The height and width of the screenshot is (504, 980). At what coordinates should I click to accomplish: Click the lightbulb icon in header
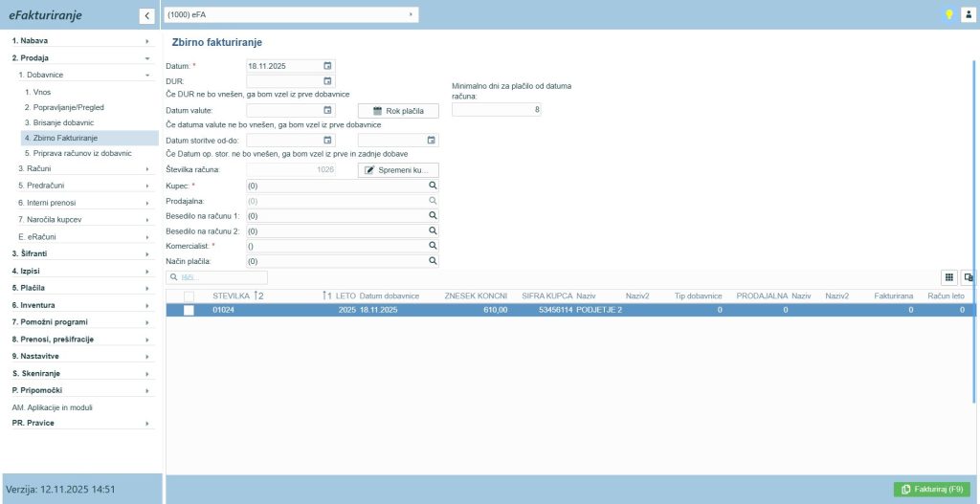coord(949,14)
